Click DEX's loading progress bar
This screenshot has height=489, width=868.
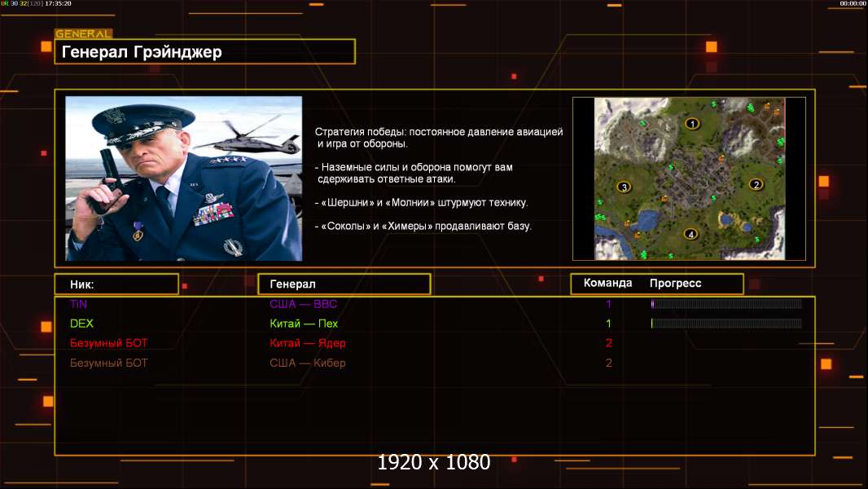pos(726,324)
